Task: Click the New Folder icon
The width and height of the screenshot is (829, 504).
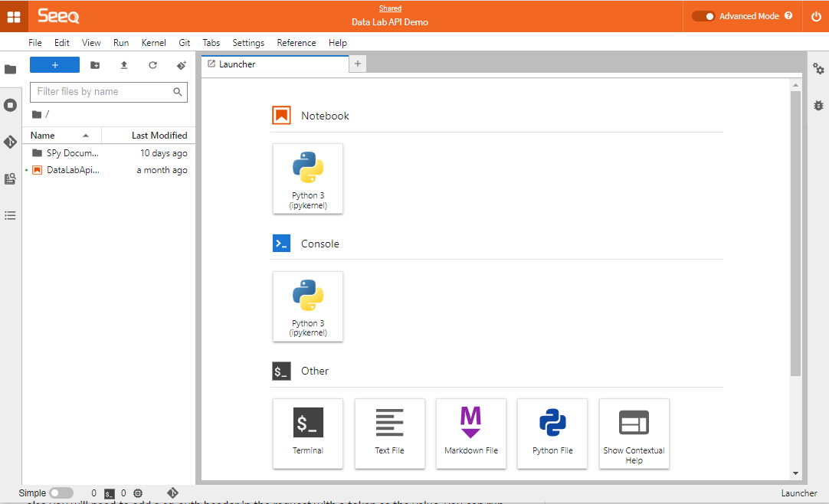Action: 95,65
